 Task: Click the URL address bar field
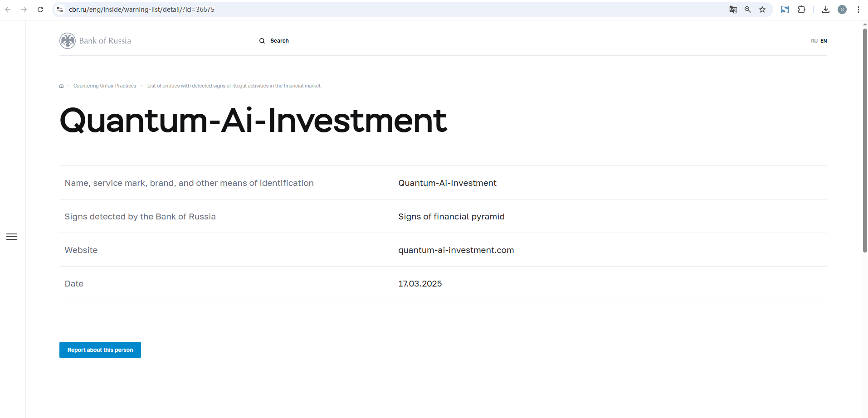pyautogui.click(x=363, y=10)
